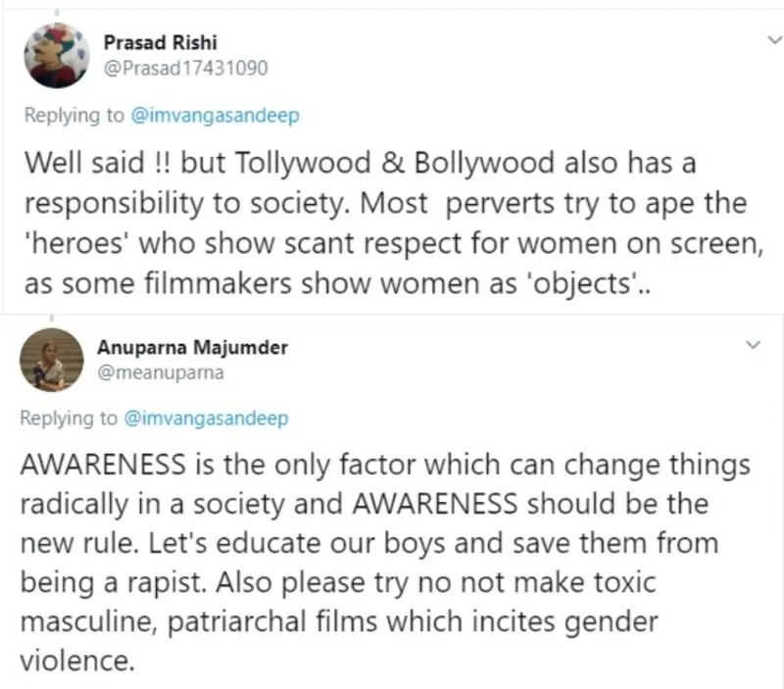The image size is (784, 689).
Task: Click the @Prasad17431090 handle
Action: (184, 67)
